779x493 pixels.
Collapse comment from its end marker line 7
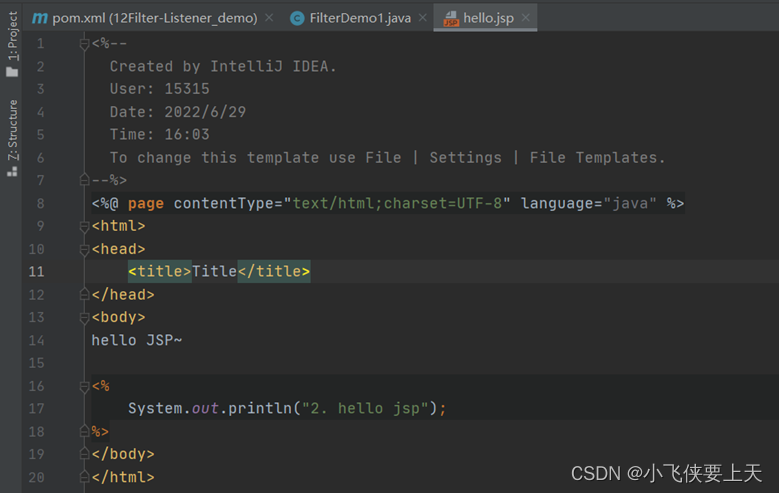(x=84, y=180)
